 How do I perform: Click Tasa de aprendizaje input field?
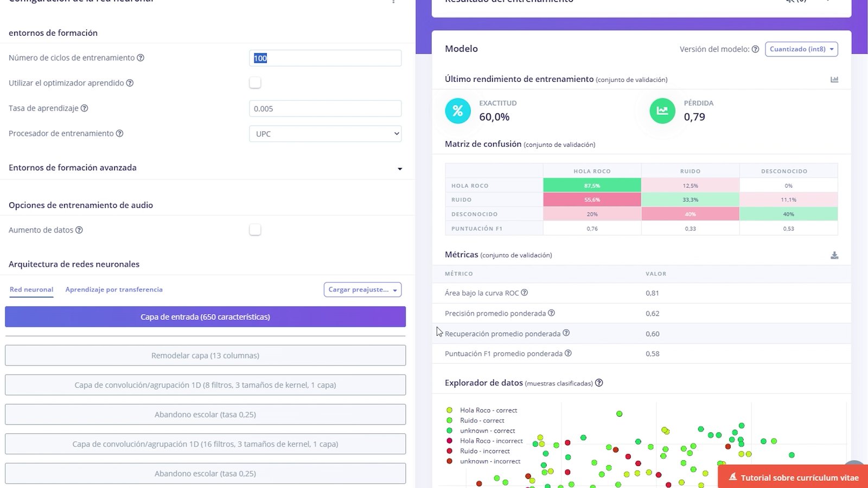point(325,108)
